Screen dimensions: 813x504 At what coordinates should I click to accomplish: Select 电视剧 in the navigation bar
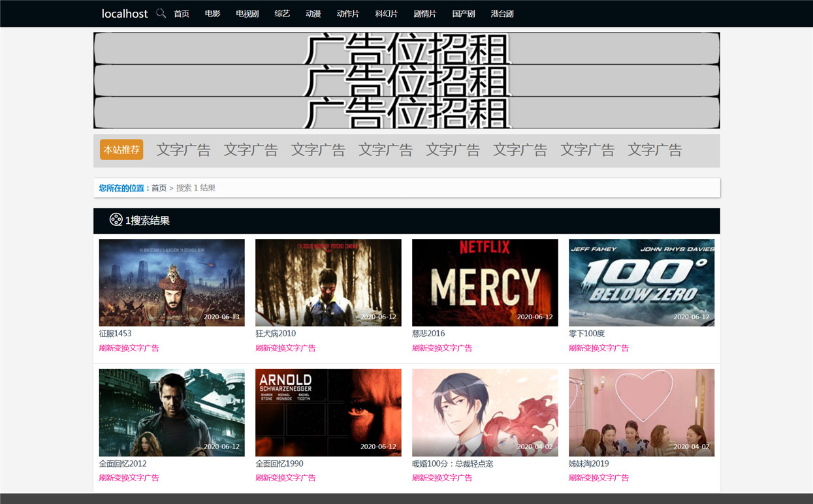247,13
